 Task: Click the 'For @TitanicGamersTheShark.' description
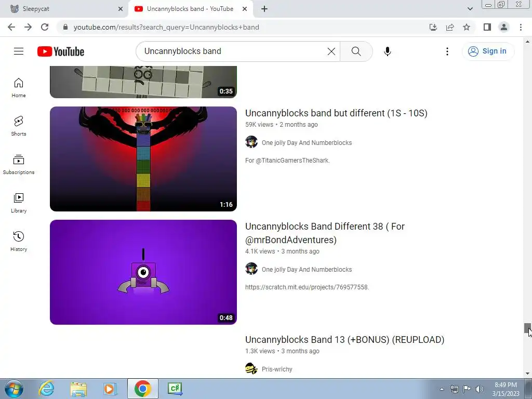(x=287, y=161)
